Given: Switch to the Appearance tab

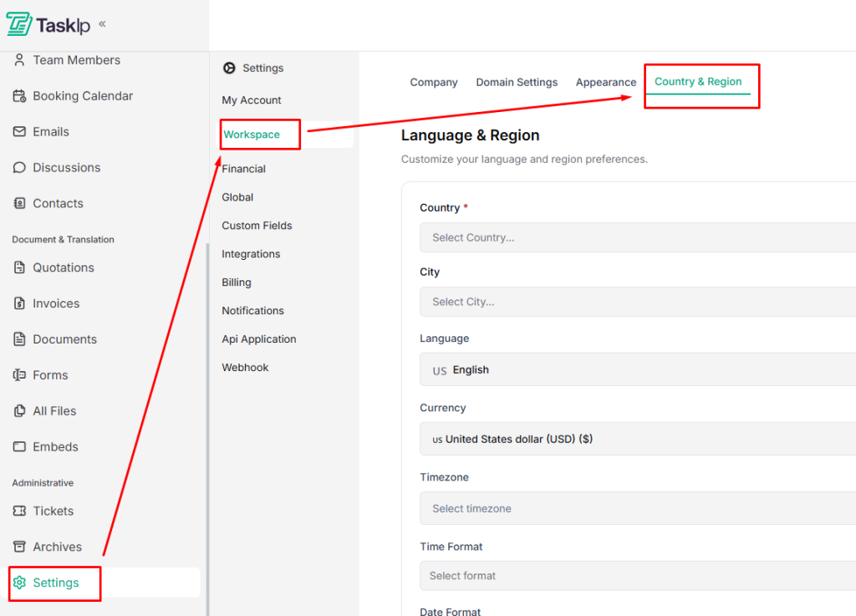Looking at the screenshot, I should tap(606, 82).
